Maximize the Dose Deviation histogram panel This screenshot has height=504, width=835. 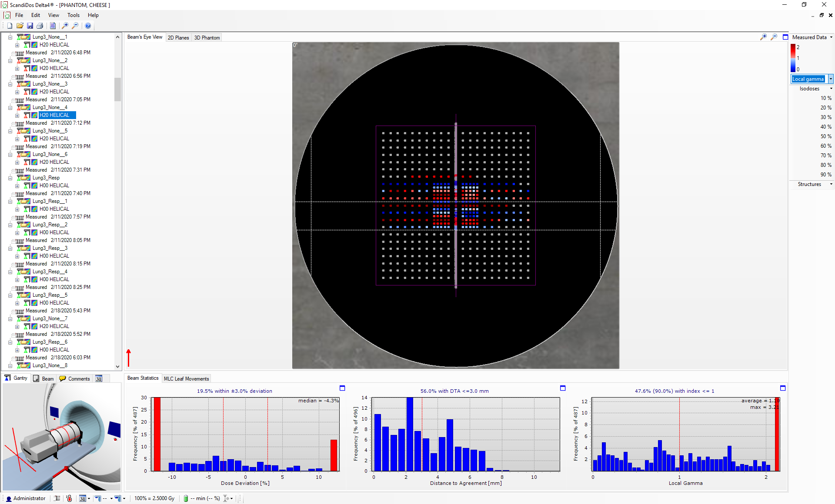(342, 388)
